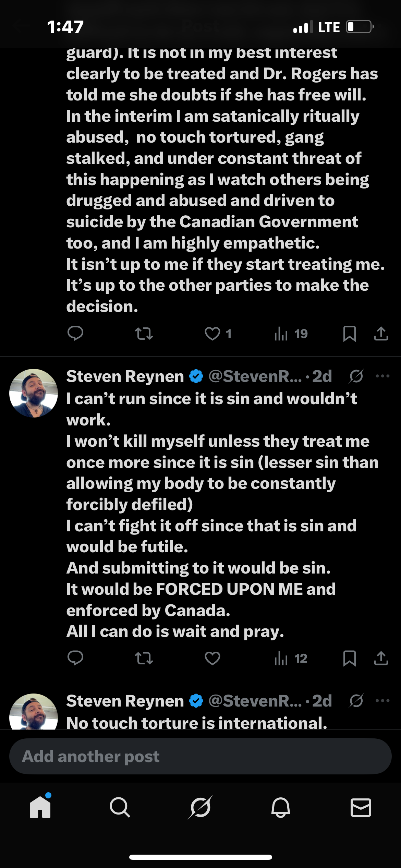Tap the Grok icon on 'can't run' post
The width and height of the screenshot is (401, 868).
[x=356, y=376]
